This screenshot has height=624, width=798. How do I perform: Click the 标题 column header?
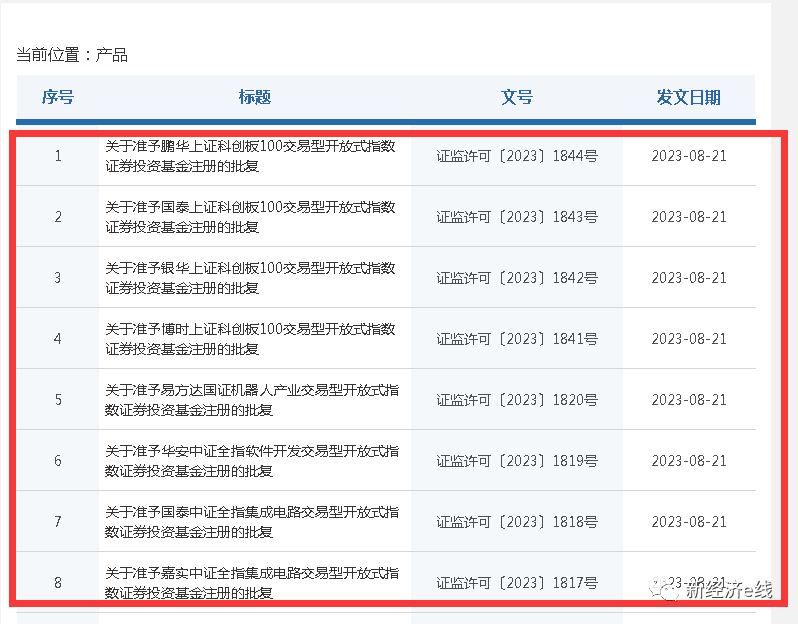(x=255, y=97)
